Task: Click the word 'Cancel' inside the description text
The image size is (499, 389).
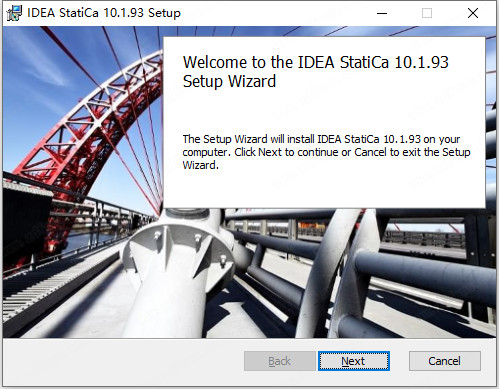Action: click(370, 152)
